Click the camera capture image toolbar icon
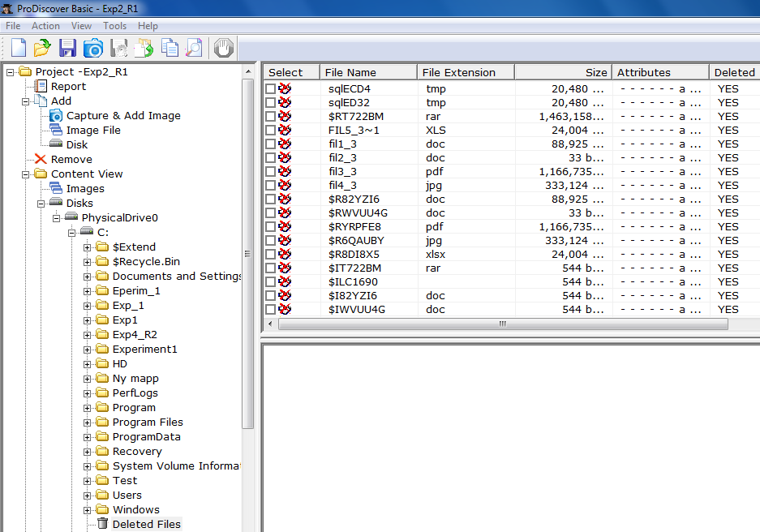760x532 pixels. (92, 48)
